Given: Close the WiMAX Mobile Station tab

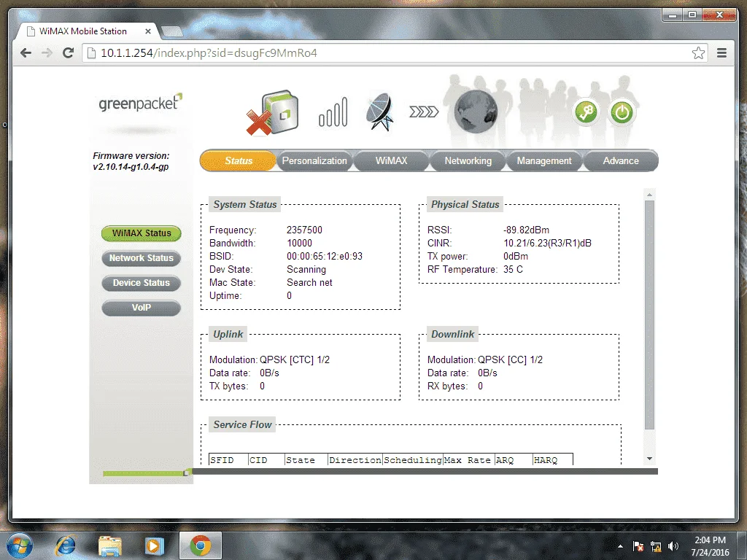Looking at the screenshot, I should [147, 31].
